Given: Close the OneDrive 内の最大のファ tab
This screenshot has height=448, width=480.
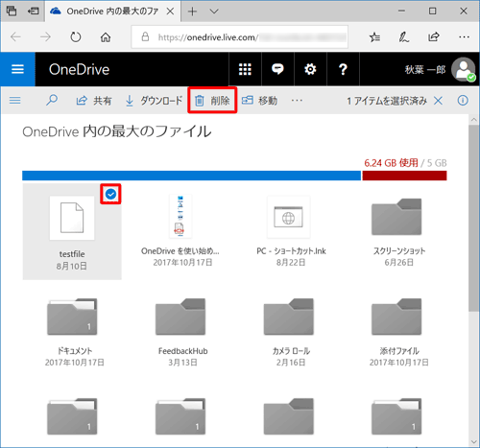Looking at the screenshot, I should 170,12.
